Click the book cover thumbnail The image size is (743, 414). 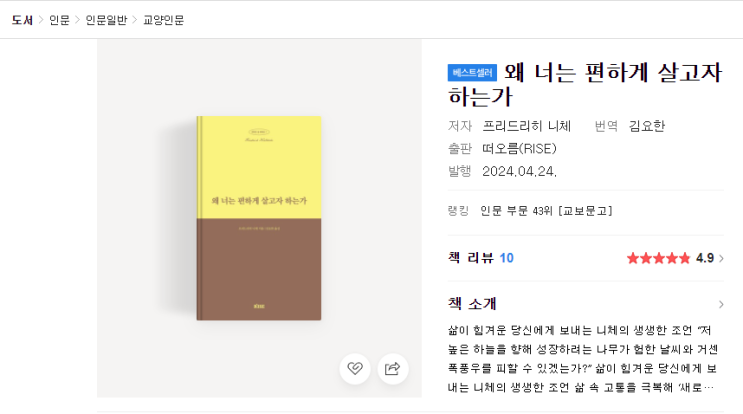[259, 218]
